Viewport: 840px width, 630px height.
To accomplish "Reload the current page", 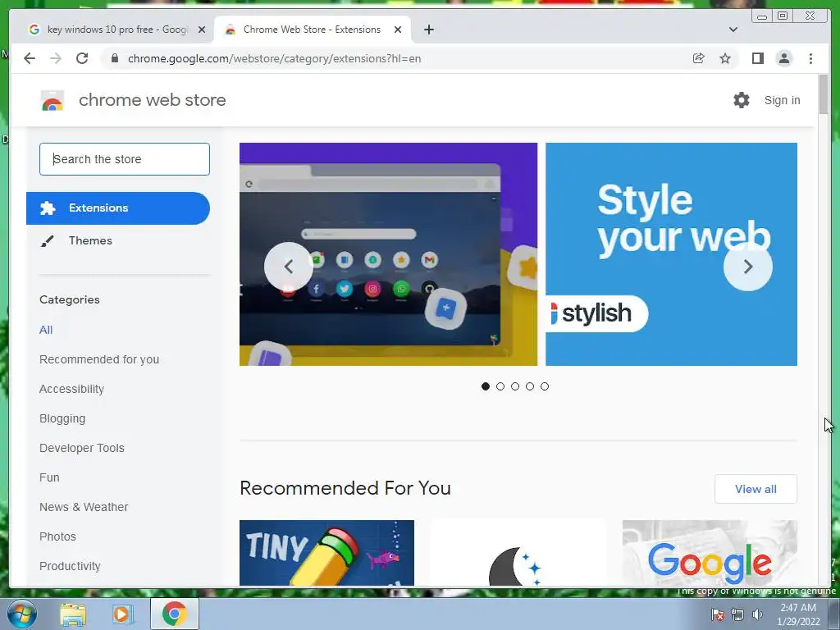I will (x=82, y=58).
